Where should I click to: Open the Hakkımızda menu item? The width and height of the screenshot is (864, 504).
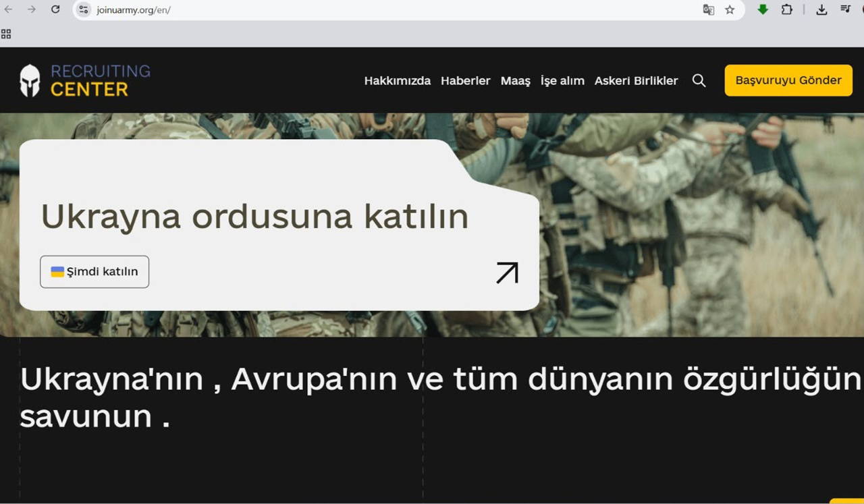[398, 80]
